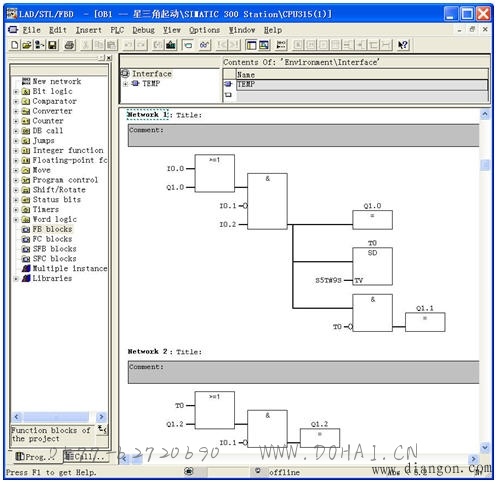Expand the Bit logic folder
Image resolution: width=497 pixels, height=482 pixels.
click(x=16, y=91)
